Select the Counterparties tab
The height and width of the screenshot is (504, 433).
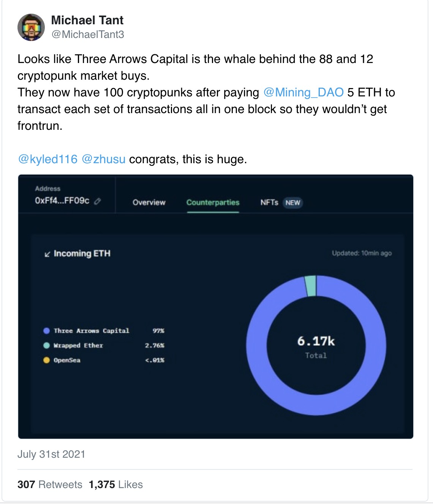[x=213, y=203]
